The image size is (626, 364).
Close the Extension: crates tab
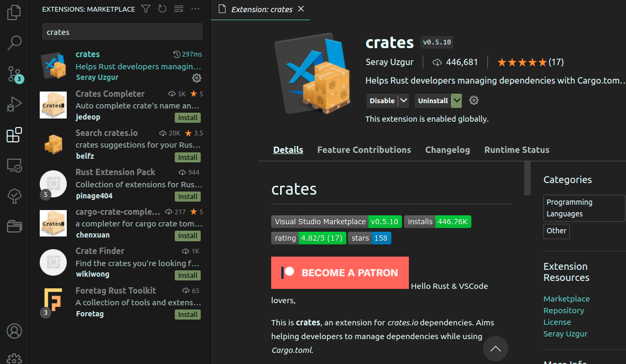point(301,9)
